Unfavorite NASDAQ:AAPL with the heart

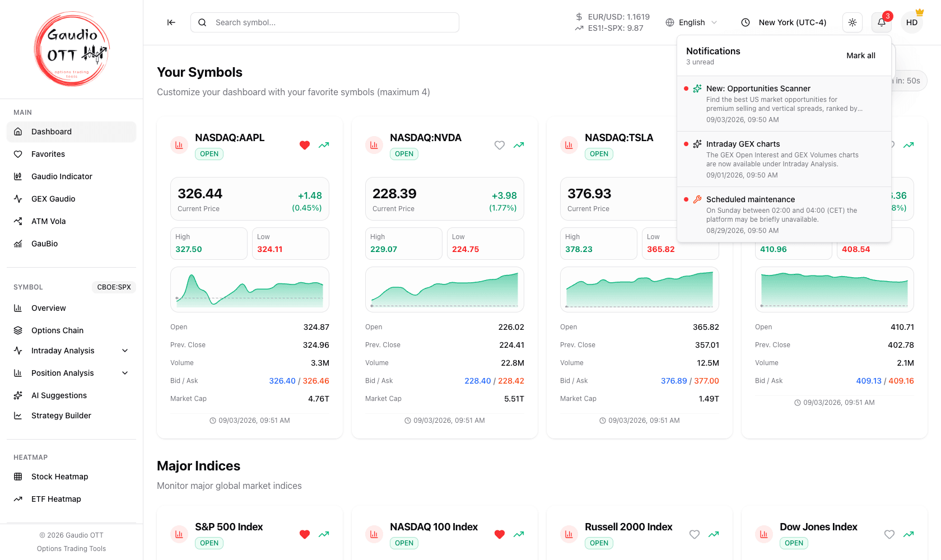tap(305, 145)
